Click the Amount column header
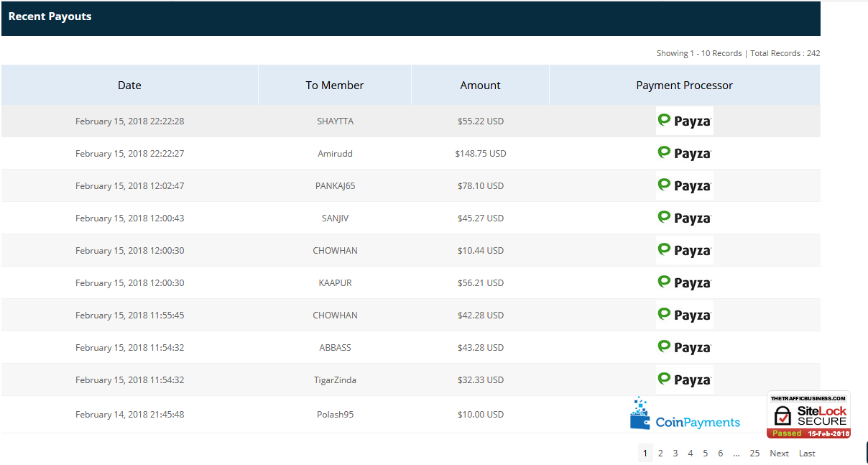 pos(480,86)
